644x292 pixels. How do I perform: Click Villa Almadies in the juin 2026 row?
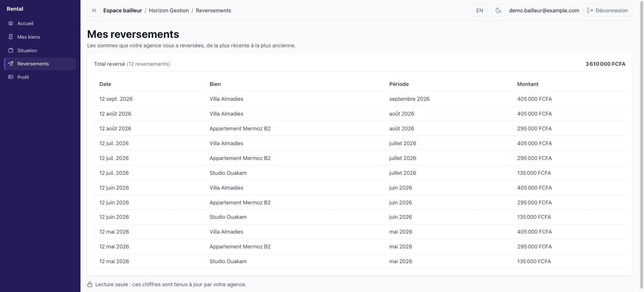coord(226,188)
